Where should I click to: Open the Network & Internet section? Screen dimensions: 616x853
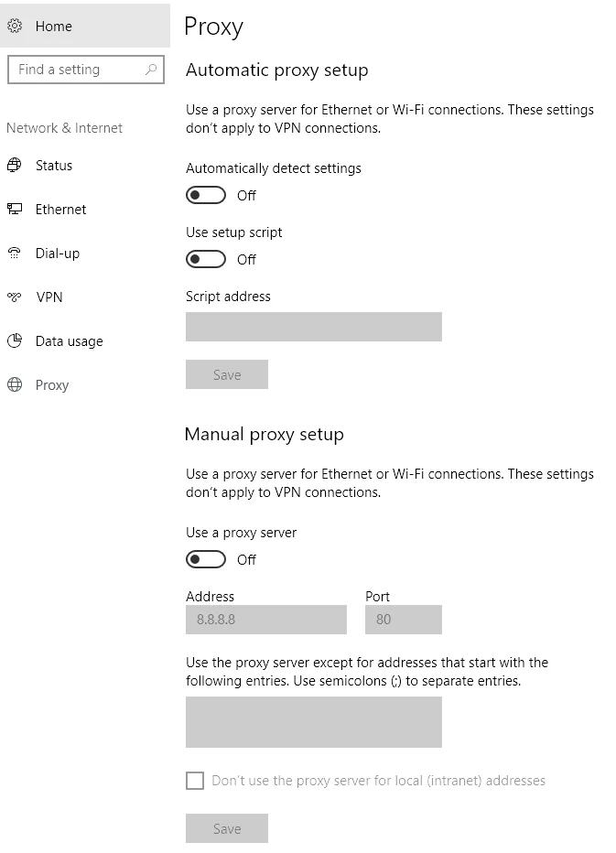(64, 128)
